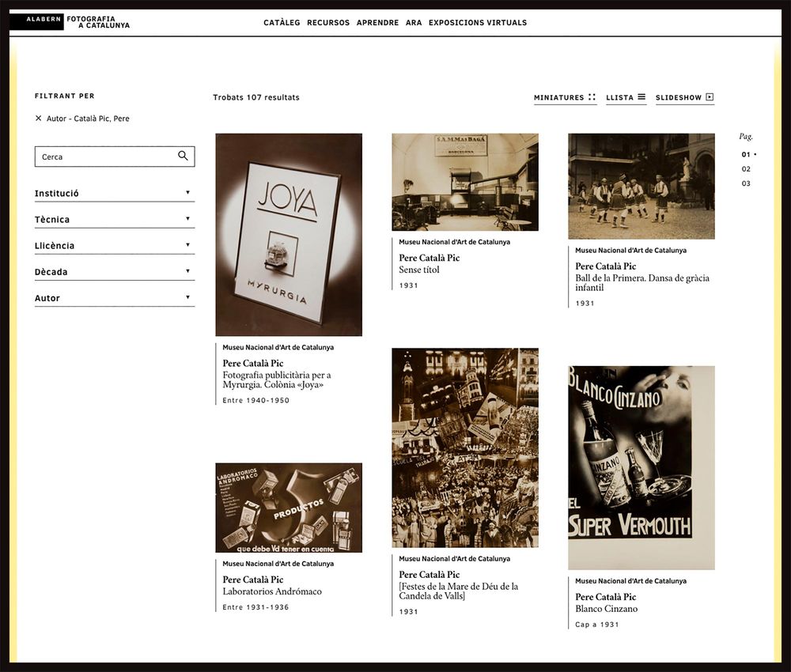791x672 pixels.
Task: Click date Entre 1931-1936
Action: (255, 607)
